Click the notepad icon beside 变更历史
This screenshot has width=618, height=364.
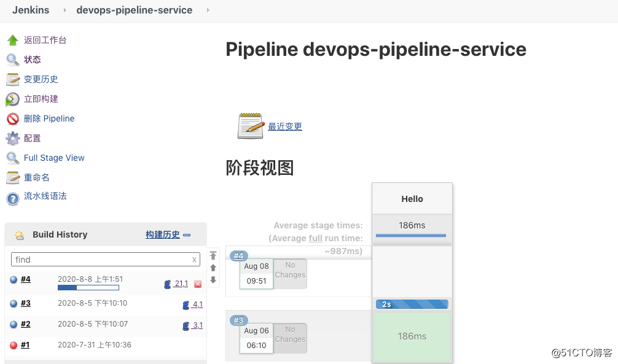click(13, 79)
